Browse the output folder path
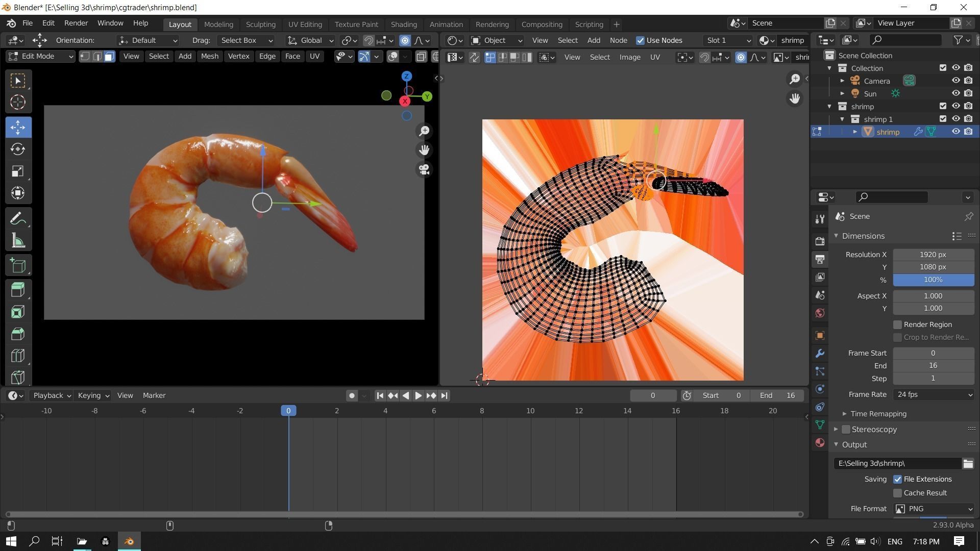 click(x=968, y=463)
